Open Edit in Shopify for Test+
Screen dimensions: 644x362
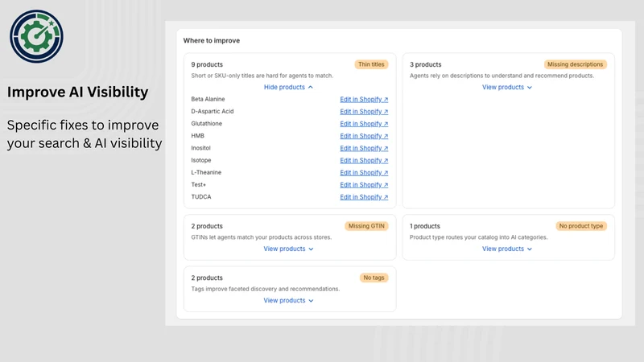tap(364, 185)
